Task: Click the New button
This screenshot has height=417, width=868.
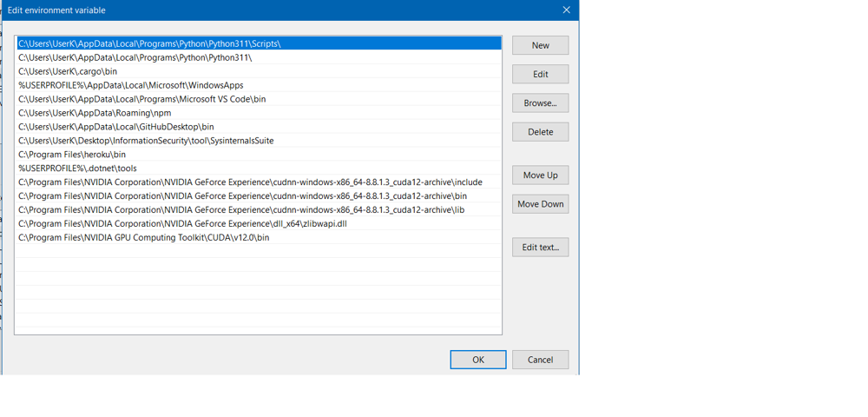Action: pos(540,45)
